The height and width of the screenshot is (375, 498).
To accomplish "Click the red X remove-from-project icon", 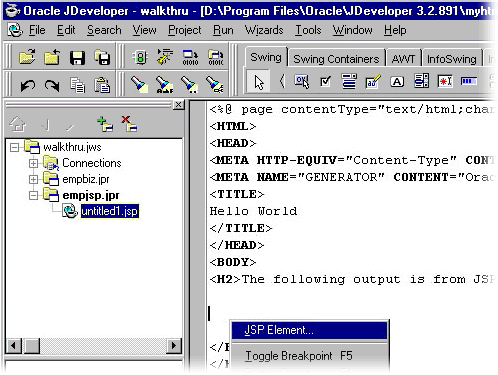I will tap(129, 124).
